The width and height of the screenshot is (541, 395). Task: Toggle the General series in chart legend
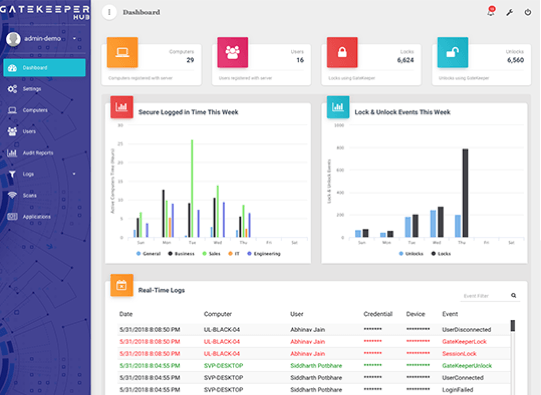click(148, 254)
